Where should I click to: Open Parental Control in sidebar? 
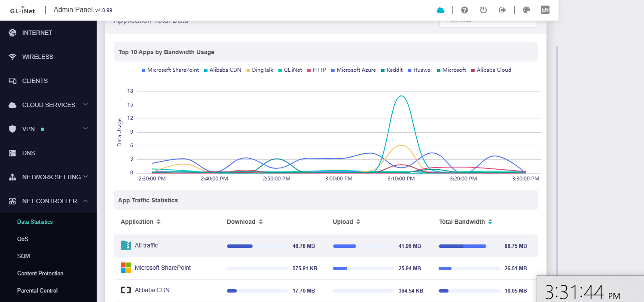point(37,290)
